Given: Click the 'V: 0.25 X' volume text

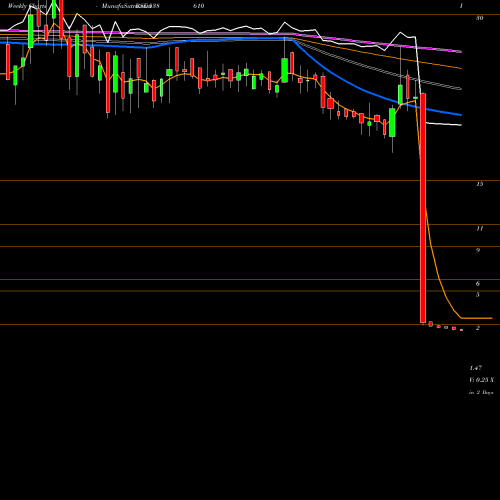Looking at the screenshot, I should tap(481, 380).
